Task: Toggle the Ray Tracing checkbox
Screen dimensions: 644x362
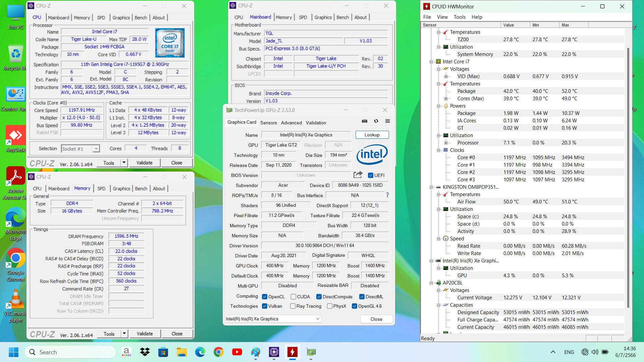Action: 292,306
